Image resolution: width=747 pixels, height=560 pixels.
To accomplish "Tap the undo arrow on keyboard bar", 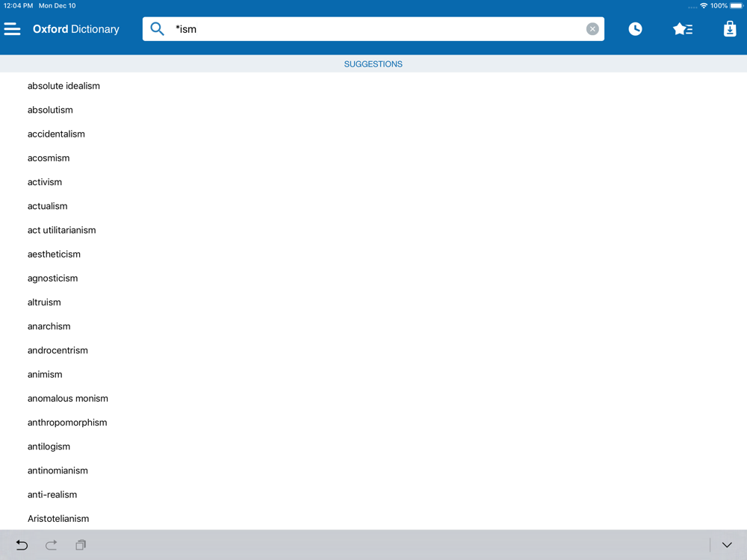I will [22, 545].
